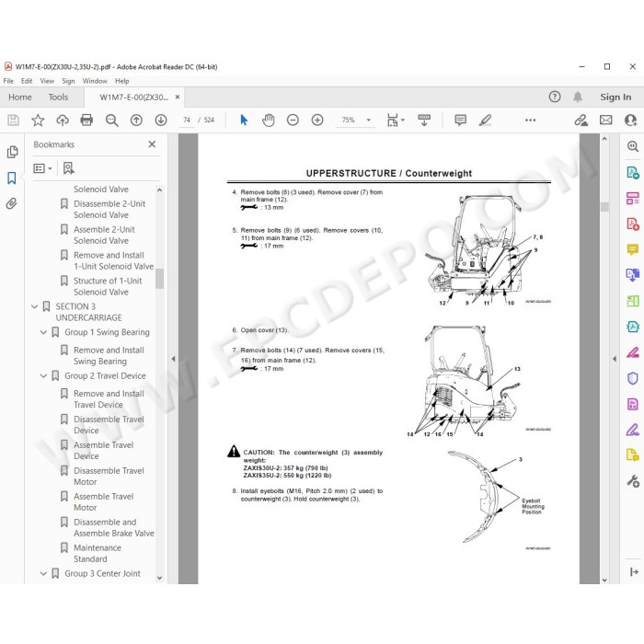
Task: Upload the file to cloud storage
Action: pyautogui.click(x=63, y=120)
